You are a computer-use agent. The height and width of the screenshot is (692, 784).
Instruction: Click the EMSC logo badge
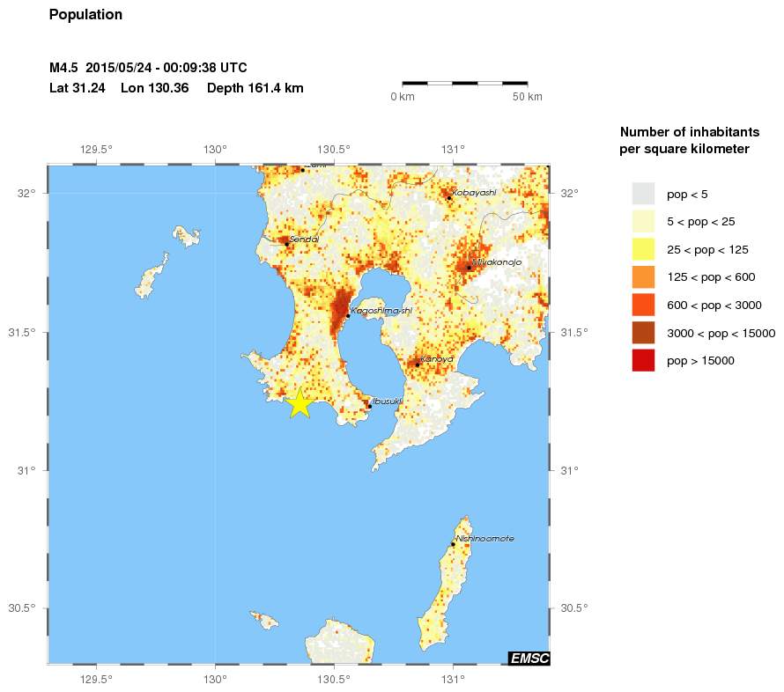pyautogui.click(x=529, y=657)
